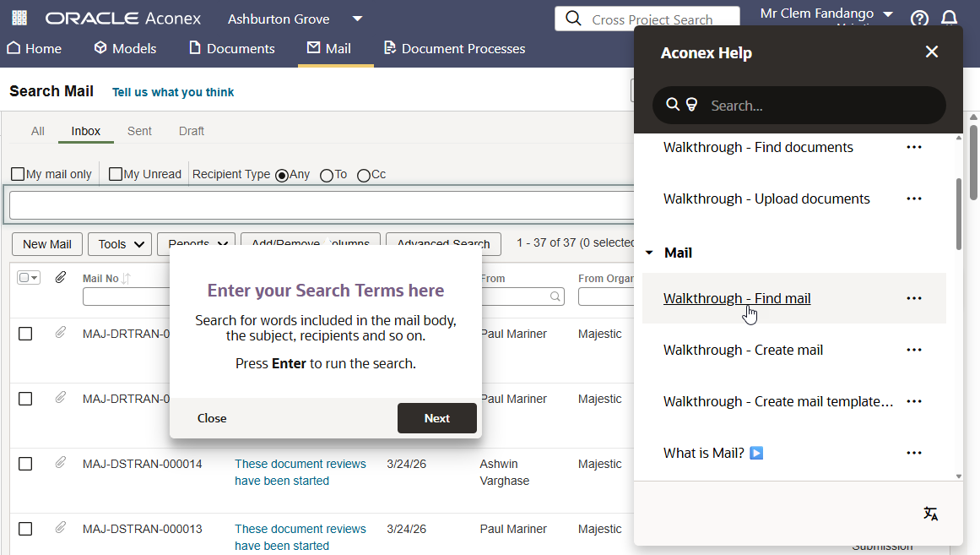Image resolution: width=980 pixels, height=555 pixels.
Task: Open the notifications bell icon
Action: coord(949,19)
